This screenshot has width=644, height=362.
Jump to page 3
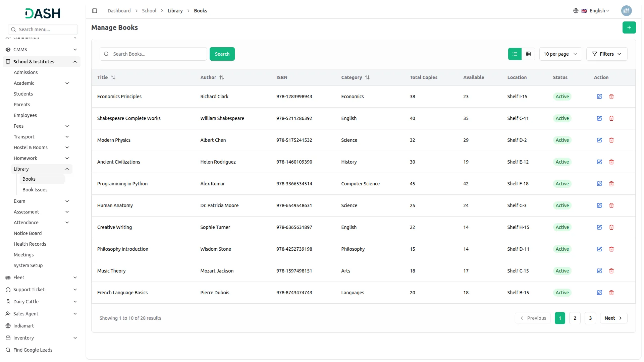(590, 318)
